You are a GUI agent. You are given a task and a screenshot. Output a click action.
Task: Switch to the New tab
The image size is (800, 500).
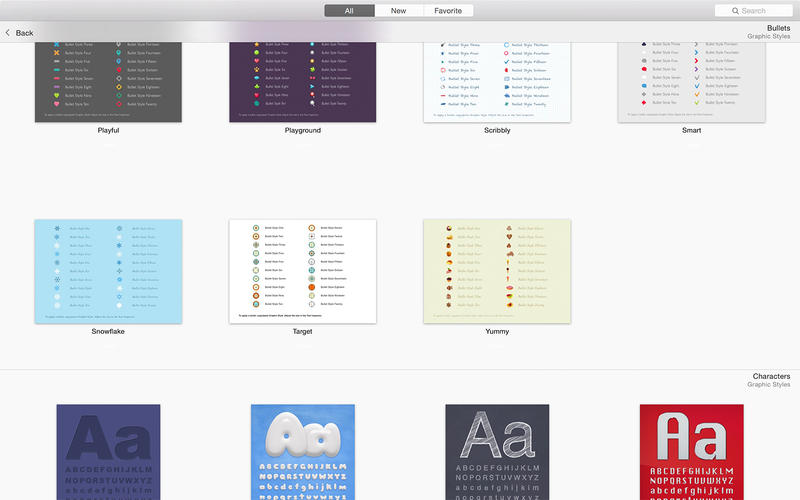(x=398, y=11)
